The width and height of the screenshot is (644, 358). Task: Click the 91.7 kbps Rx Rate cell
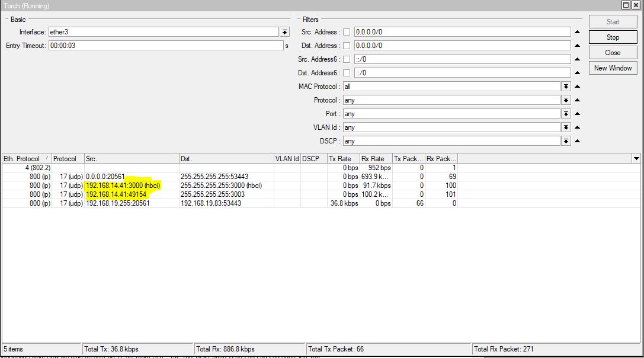[x=376, y=186]
